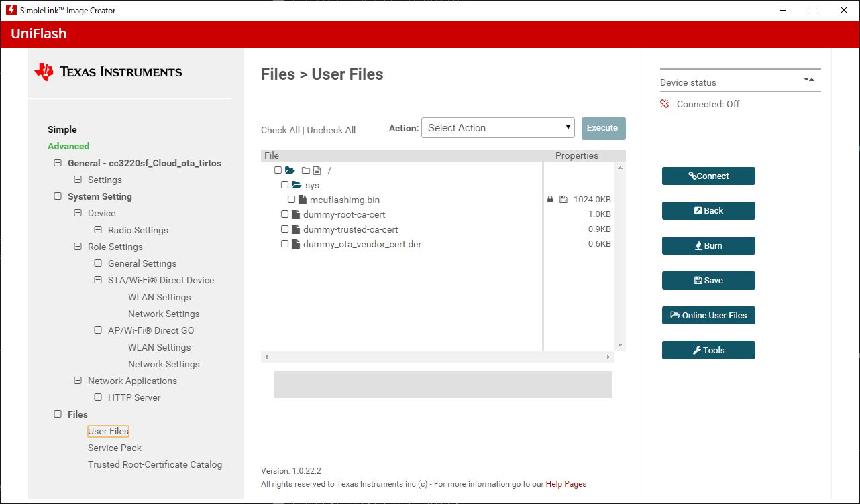Click the Texas Instruments logo
The image size is (860, 504).
pyautogui.click(x=108, y=72)
